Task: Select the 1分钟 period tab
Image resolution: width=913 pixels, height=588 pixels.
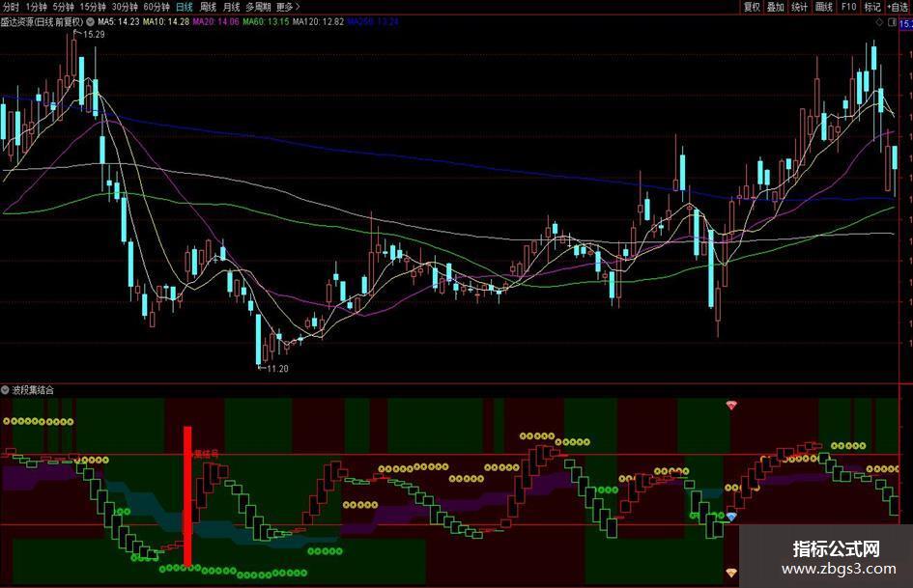Action: point(36,7)
